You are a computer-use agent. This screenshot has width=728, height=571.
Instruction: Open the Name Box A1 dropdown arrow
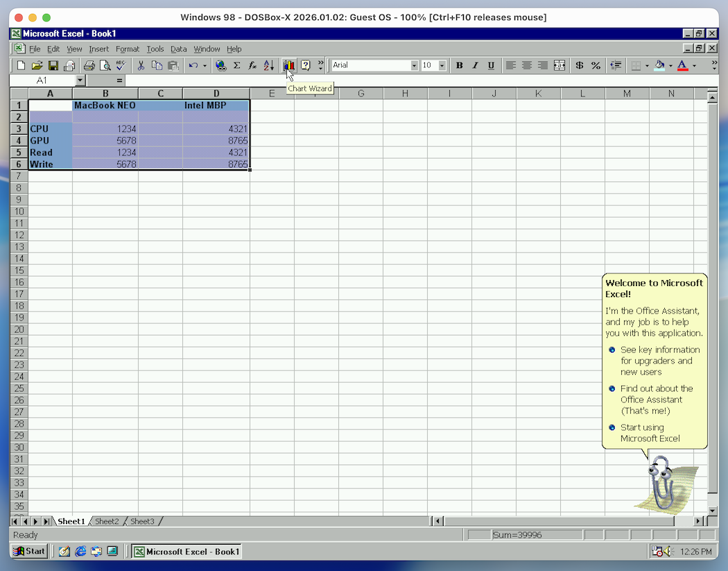[x=80, y=80]
